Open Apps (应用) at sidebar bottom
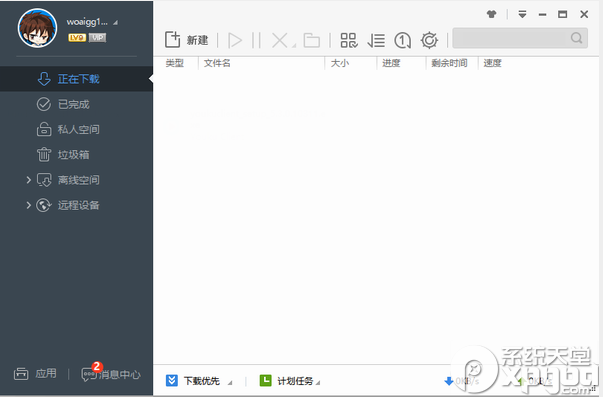This screenshot has height=397, width=603. tap(35, 374)
